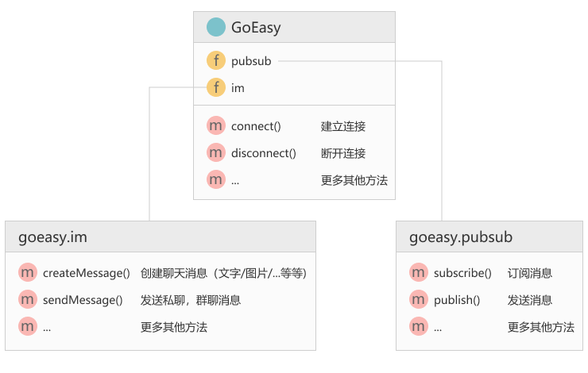This screenshot has width=588, height=373.
Task: Click 更多其他方法 in the goeasy.im box
Action: tap(174, 327)
